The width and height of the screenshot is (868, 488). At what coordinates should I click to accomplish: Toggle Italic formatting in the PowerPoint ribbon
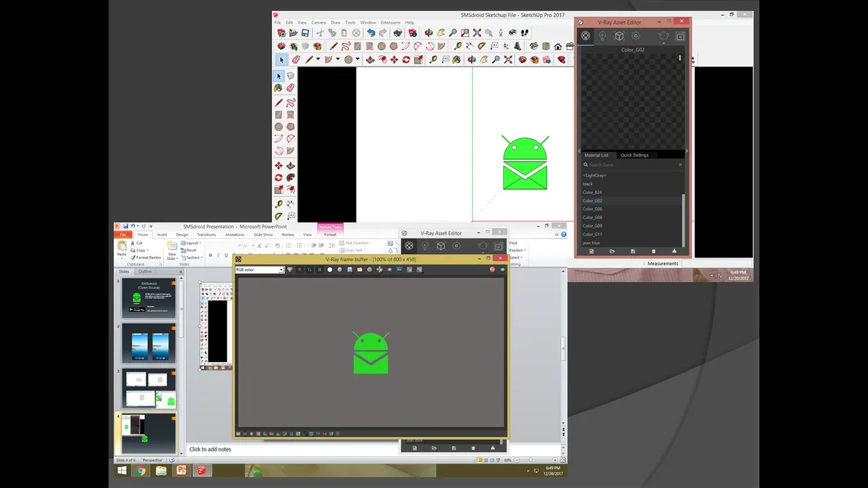[x=218, y=256]
